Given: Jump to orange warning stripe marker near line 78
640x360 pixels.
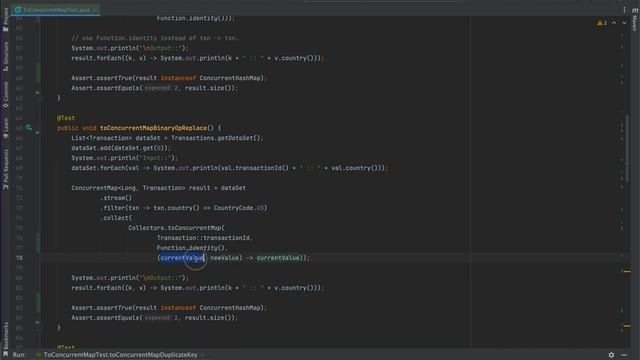Looking at the screenshot, I should tap(627, 271).
